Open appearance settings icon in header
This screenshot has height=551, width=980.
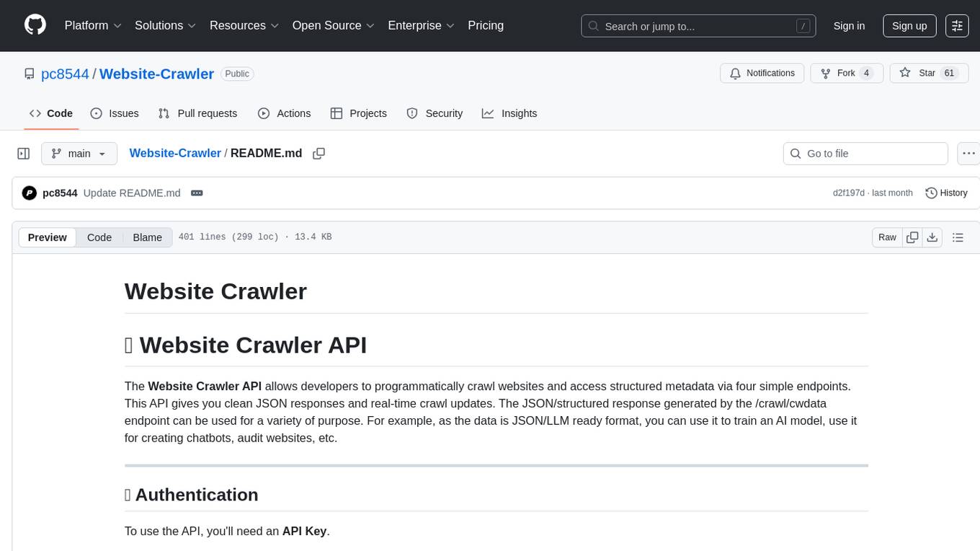957,26
